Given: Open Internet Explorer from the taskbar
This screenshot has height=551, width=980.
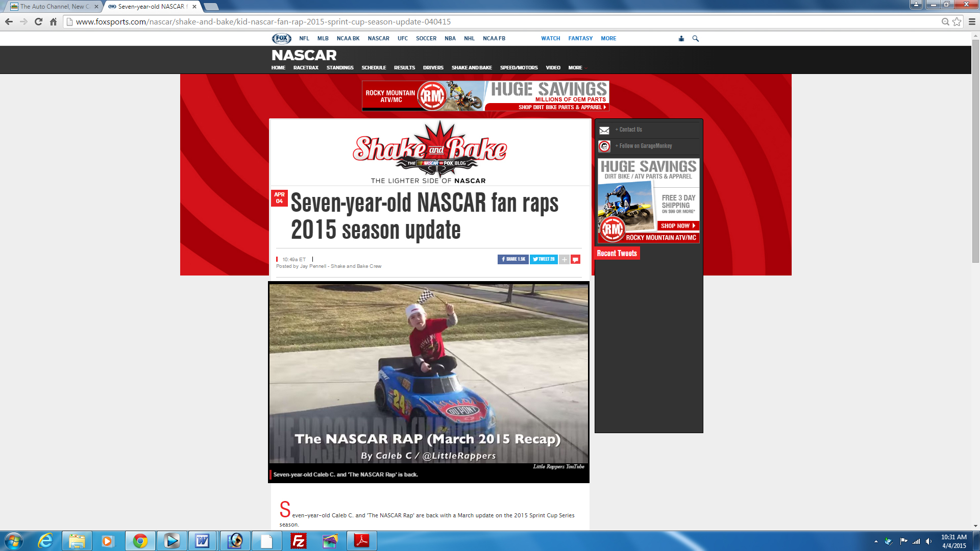Looking at the screenshot, I should click(45, 541).
